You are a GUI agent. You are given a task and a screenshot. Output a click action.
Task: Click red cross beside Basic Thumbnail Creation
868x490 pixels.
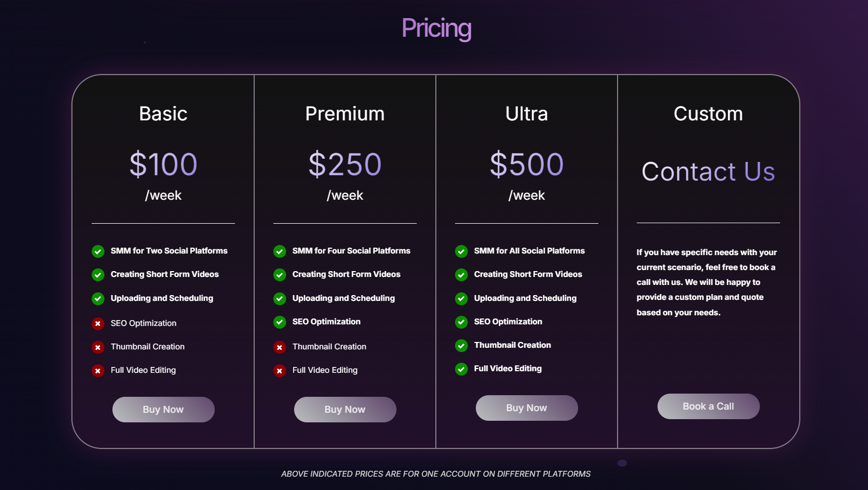(98, 347)
